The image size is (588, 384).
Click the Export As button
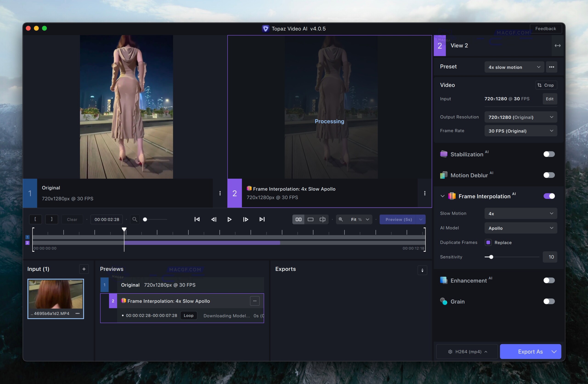pos(530,351)
